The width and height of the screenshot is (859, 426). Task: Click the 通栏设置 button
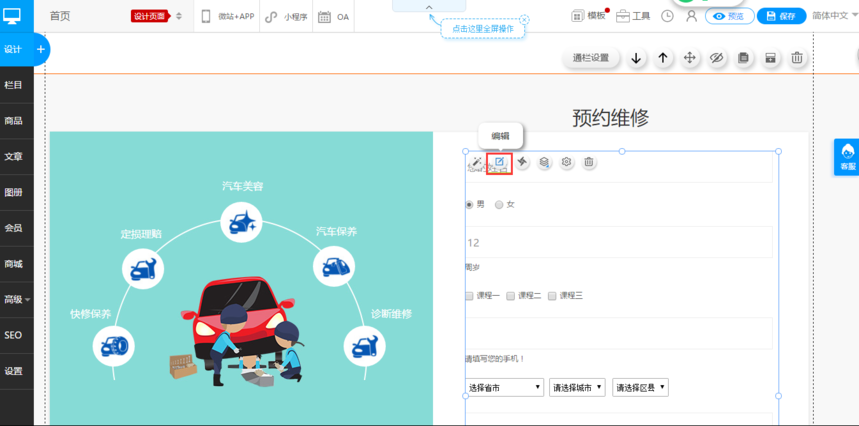click(x=590, y=58)
